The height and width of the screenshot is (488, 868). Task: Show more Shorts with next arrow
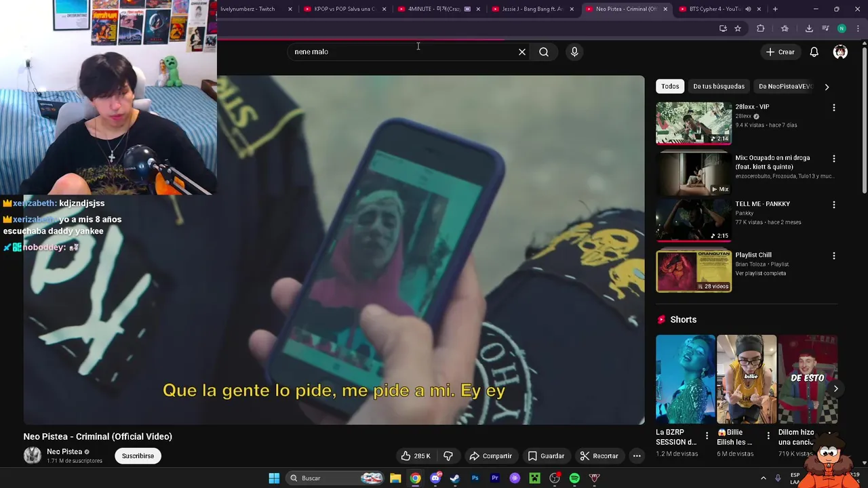tap(835, 388)
